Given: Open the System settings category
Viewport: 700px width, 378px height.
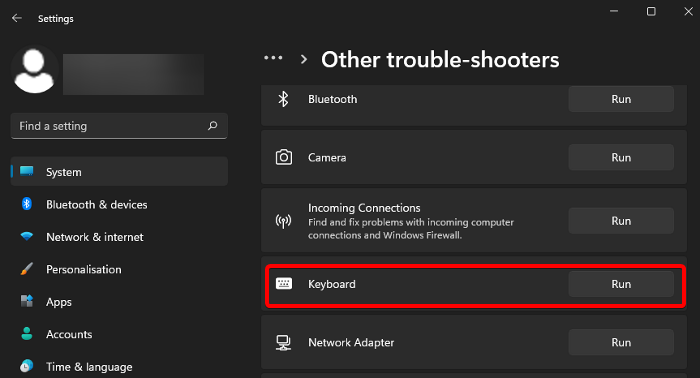Looking at the screenshot, I should 119,172.
